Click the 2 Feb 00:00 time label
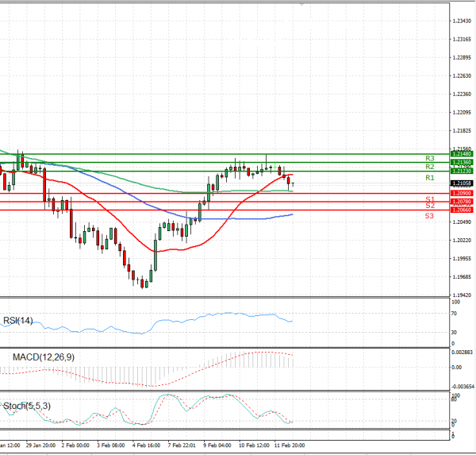Screen dimensions: 476x455 [x=75, y=445]
